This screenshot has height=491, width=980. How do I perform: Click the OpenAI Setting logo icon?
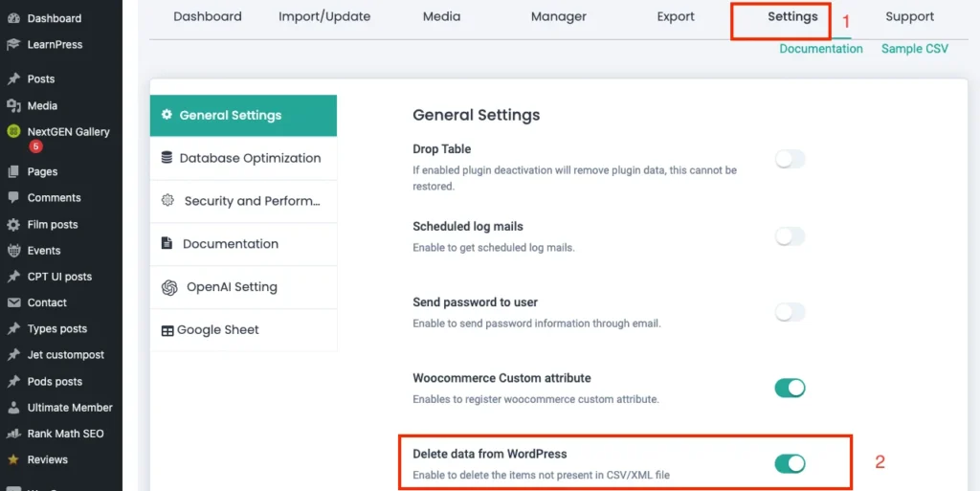click(169, 287)
